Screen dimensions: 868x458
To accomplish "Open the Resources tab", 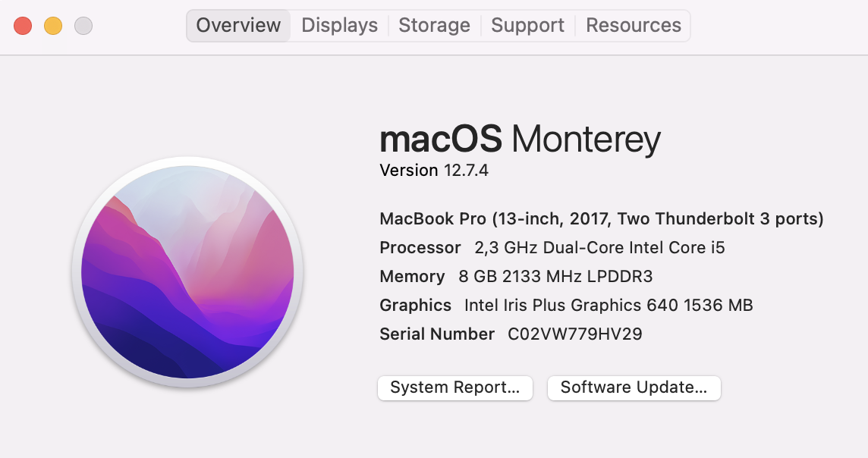I will click(x=634, y=26).
